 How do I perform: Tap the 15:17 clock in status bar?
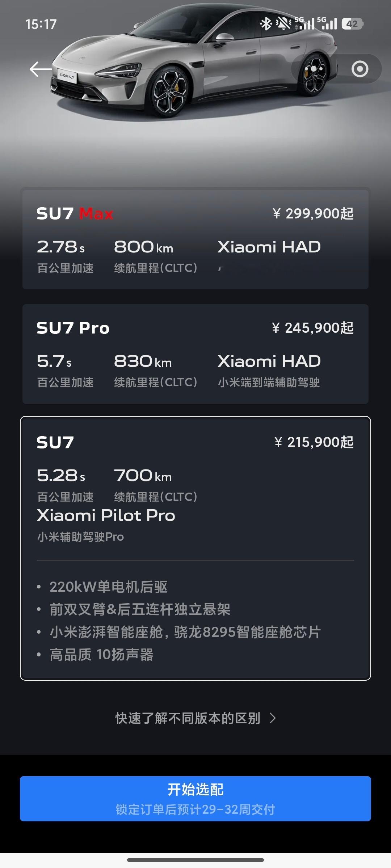click(41, 24)
